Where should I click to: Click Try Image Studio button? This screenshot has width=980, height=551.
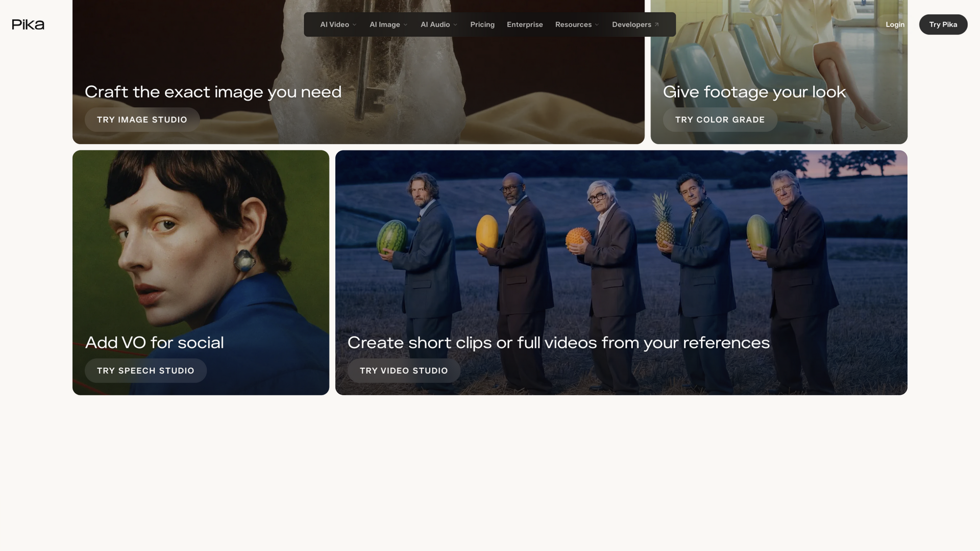(x=142, y=120)
